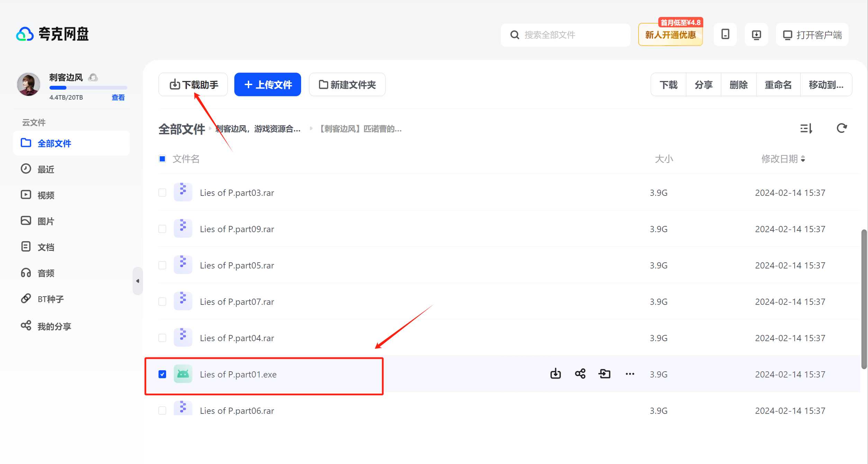Click the rar icon of Lies of P.part04.rar
Screen dimensions: 868x464
coord(183,337)
